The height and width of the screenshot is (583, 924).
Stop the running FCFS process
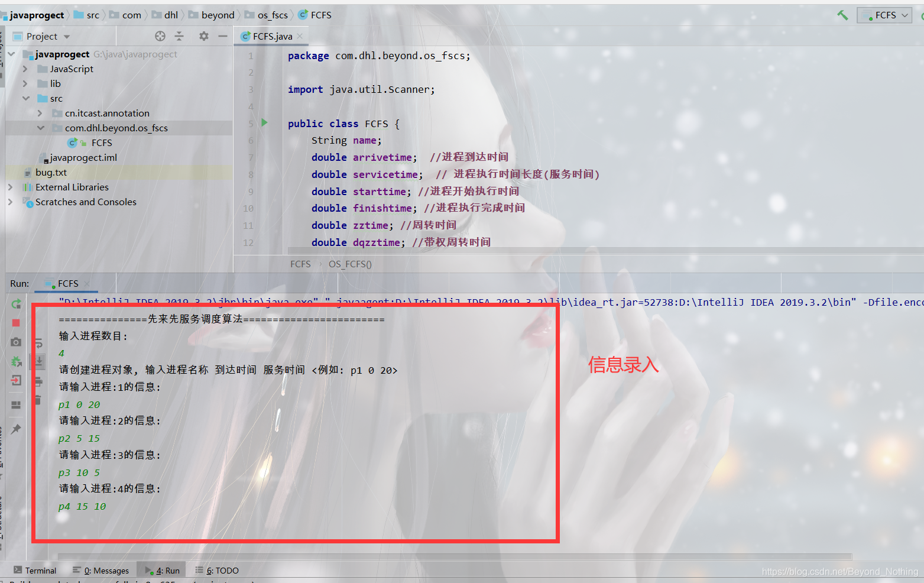tap(16, 322)
